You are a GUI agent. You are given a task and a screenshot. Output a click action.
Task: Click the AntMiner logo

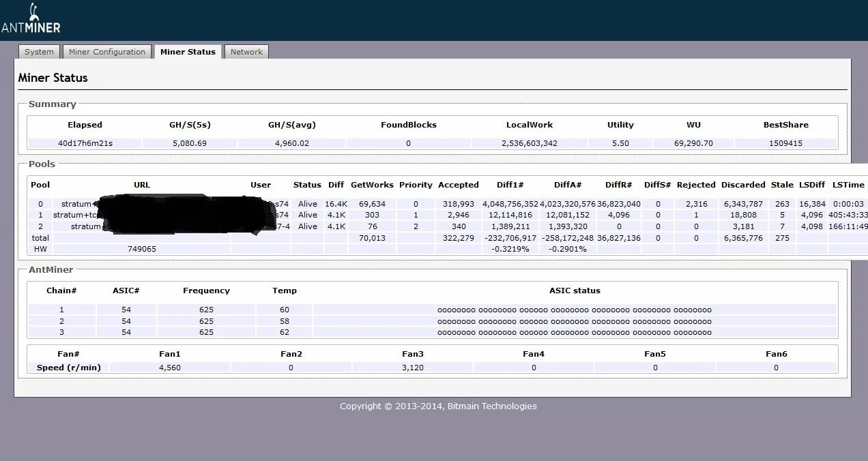tap(31, 19)
